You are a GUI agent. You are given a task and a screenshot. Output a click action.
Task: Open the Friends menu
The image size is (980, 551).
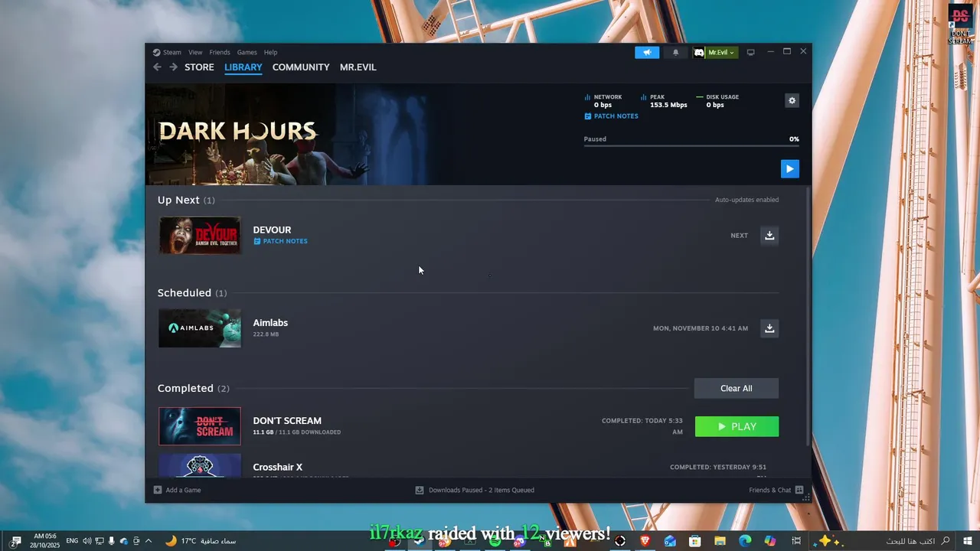click(220, 52)
